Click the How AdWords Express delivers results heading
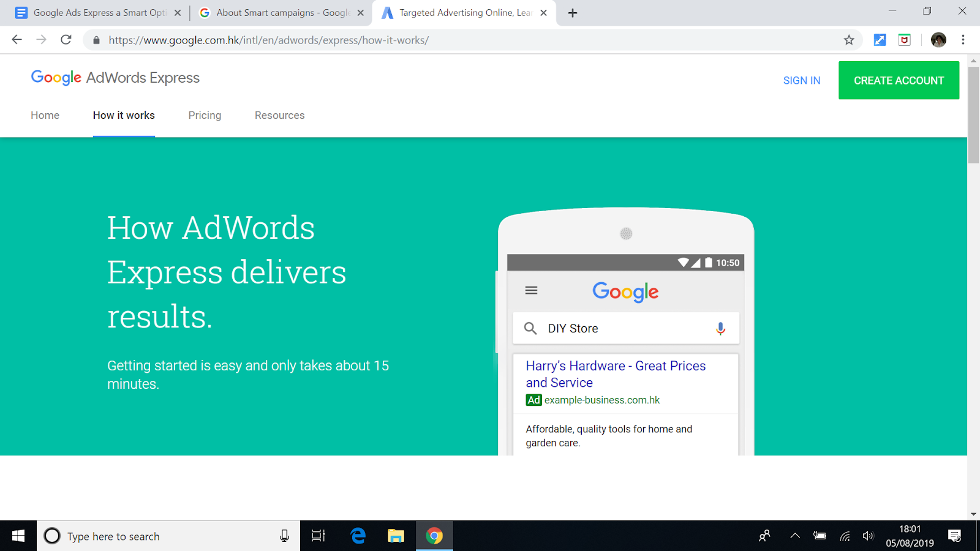The width and height of the screenshot is (980, 551). 227,272
